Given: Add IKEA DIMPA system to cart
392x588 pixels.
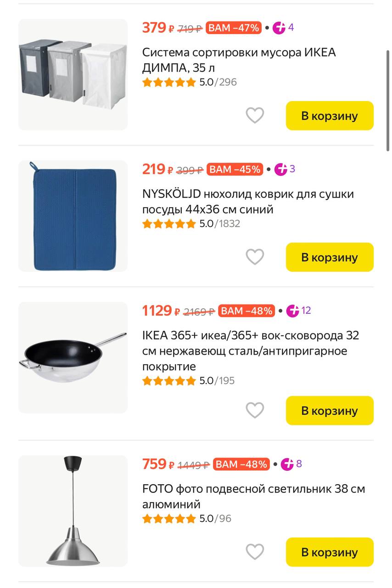Looking at the screenshot, I should coord(330,116).
